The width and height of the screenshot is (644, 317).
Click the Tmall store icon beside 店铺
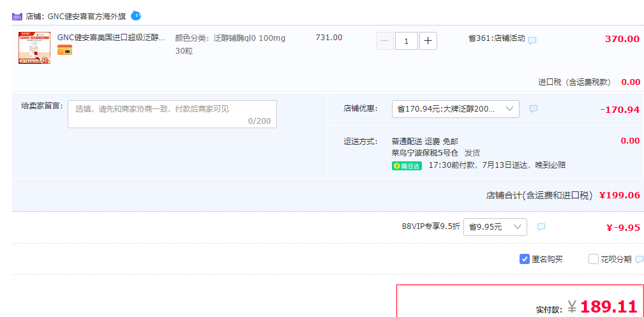point(17,16)
